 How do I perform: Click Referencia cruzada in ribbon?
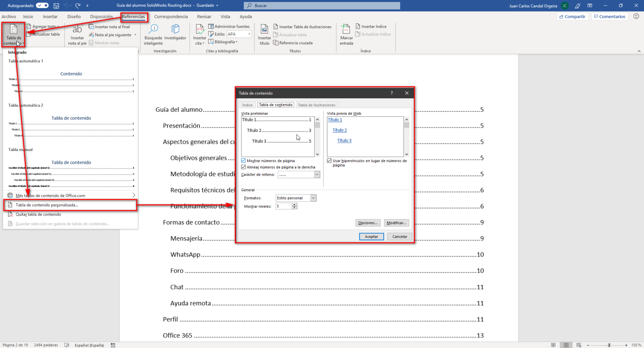tap(293, 43)
